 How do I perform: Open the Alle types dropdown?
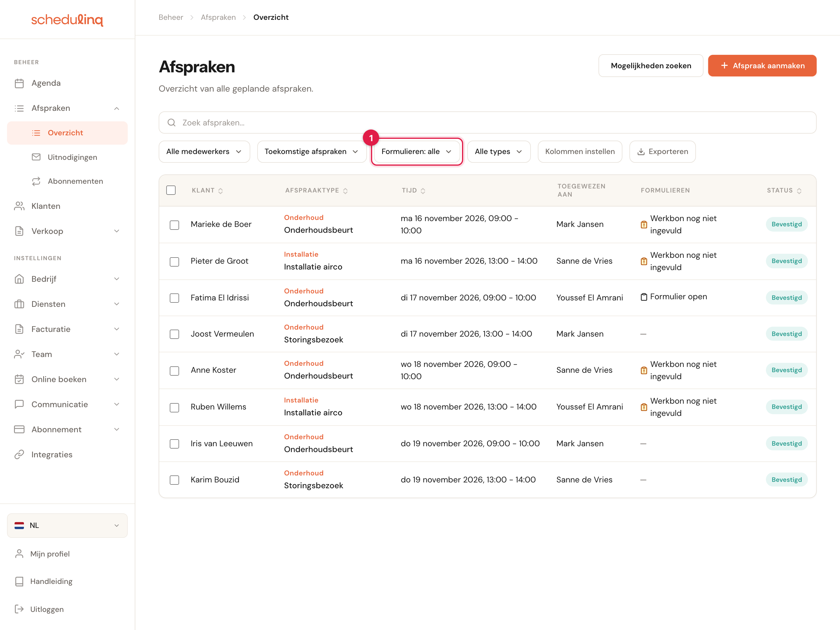coord(499,151)
